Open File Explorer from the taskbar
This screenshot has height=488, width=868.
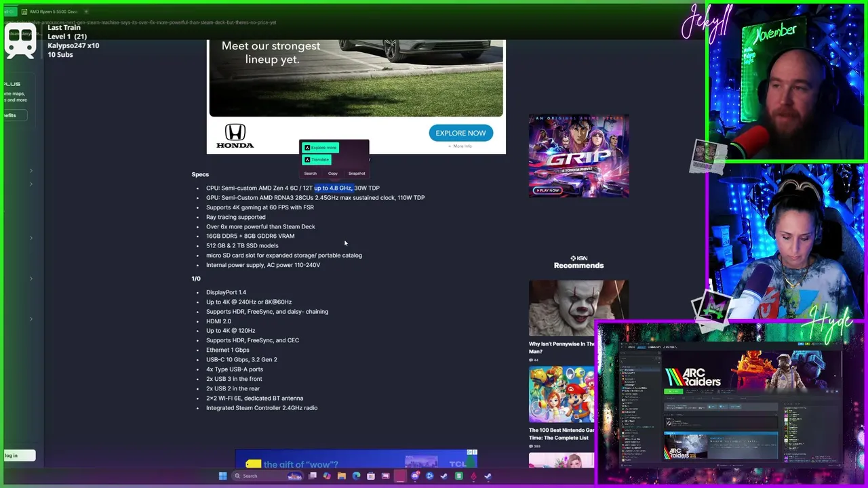click(x=342, y=476)
